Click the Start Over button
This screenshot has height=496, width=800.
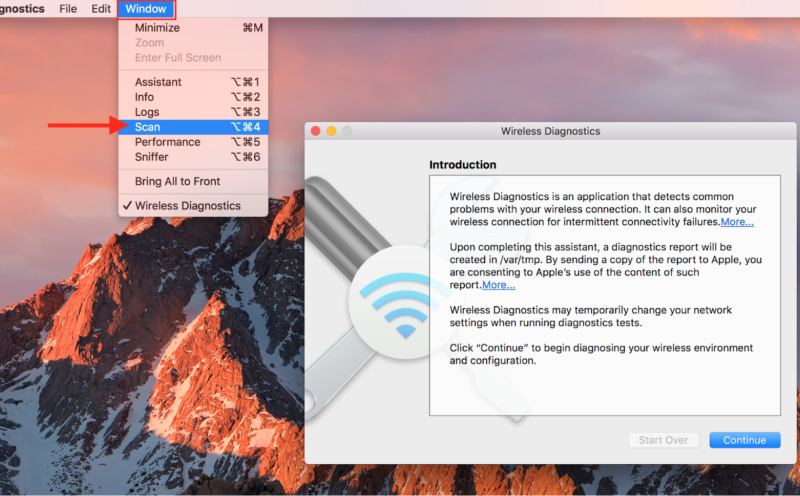pos(663,440)
